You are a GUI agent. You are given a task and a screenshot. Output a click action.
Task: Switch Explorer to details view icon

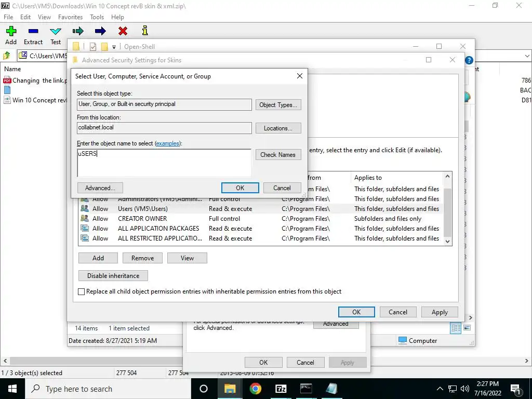[456, 328]
